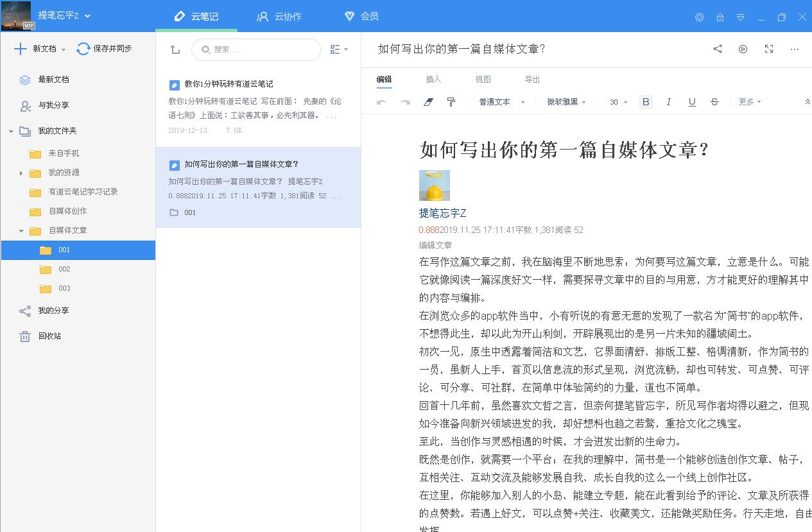Click the 保存并同步 button
This screenshot has width=812, height=532.
[x=105, y=49]
